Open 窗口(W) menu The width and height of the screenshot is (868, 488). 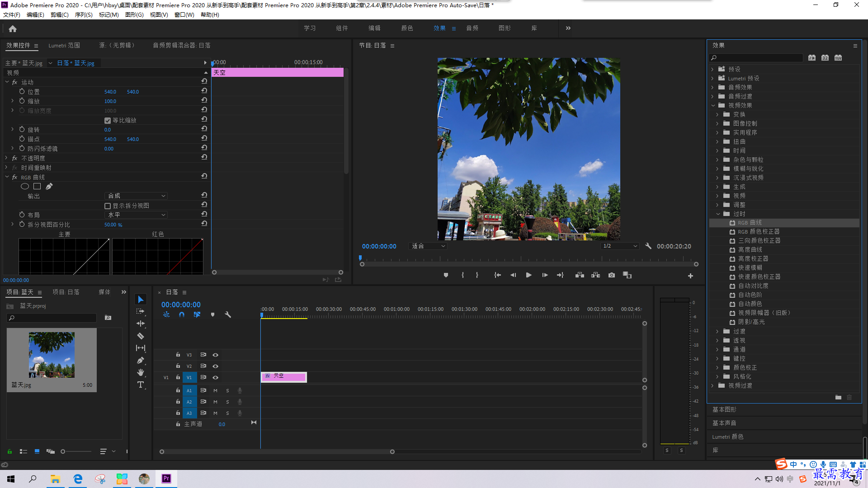coord(184,15)
